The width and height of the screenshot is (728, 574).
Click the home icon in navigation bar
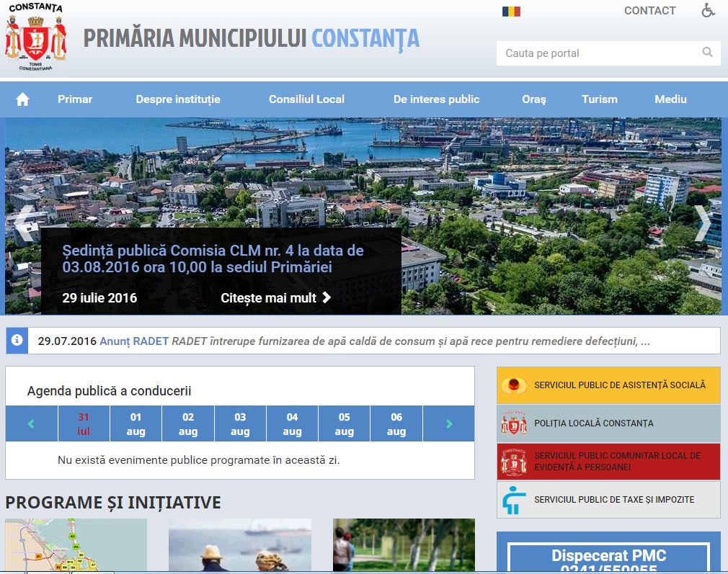point(22,99)
